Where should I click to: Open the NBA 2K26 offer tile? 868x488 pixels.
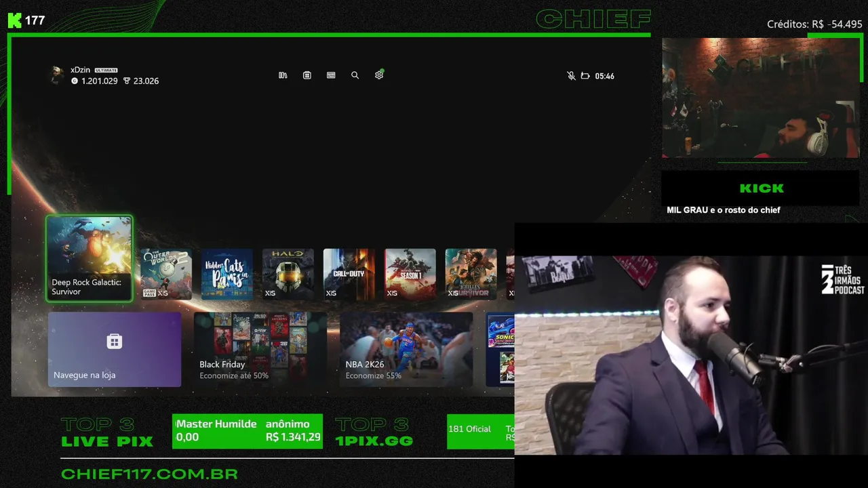point(406,349)
